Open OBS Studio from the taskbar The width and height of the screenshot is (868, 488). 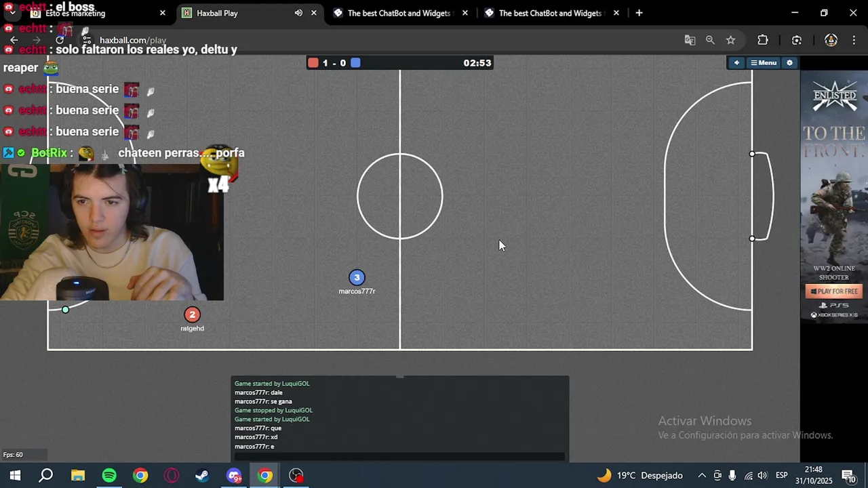point(296,476)
